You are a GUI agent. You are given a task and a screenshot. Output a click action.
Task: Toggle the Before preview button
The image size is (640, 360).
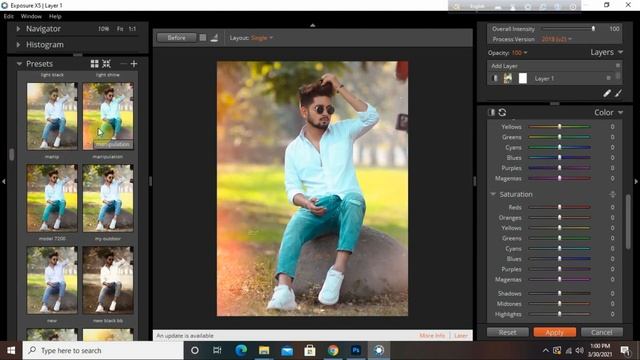(176, 38)
